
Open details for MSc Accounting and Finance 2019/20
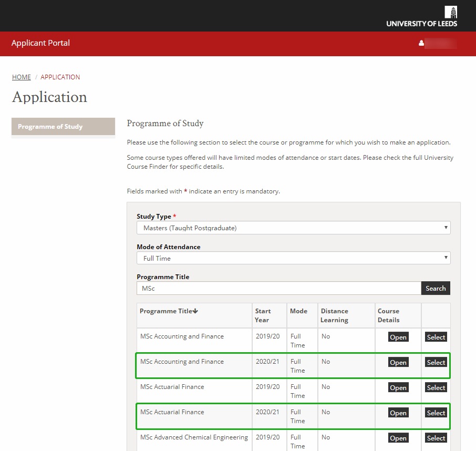[398, 337]
